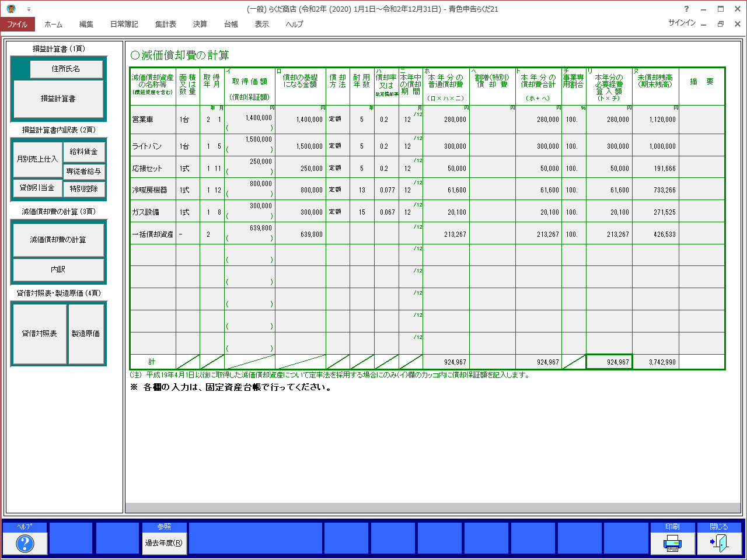Click the 月別売上仕入 button
Viewport: 747px width, 560px height.
coord(37,159)
